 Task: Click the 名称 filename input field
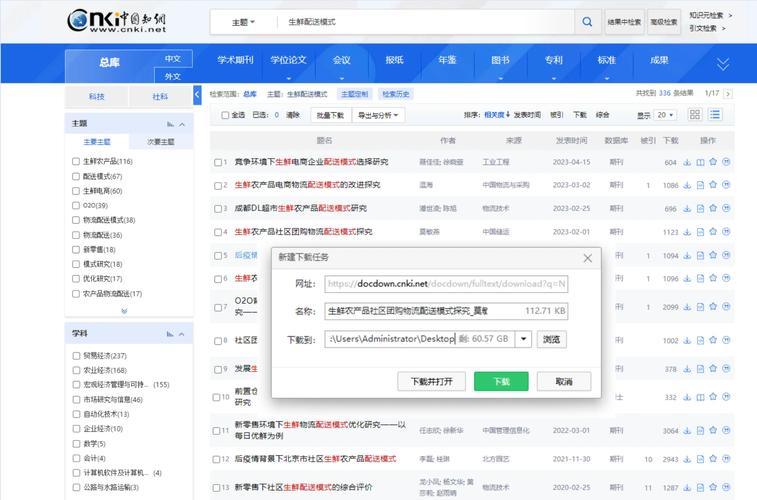[x=446, y=311]
